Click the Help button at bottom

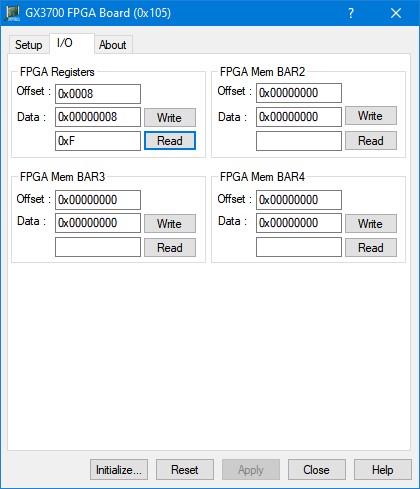pos(383,470)
